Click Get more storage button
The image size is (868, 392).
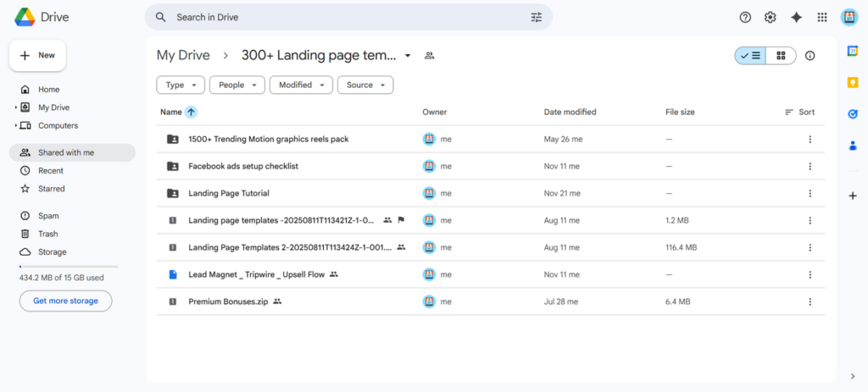pyautogui.click(x=65, y=301)
